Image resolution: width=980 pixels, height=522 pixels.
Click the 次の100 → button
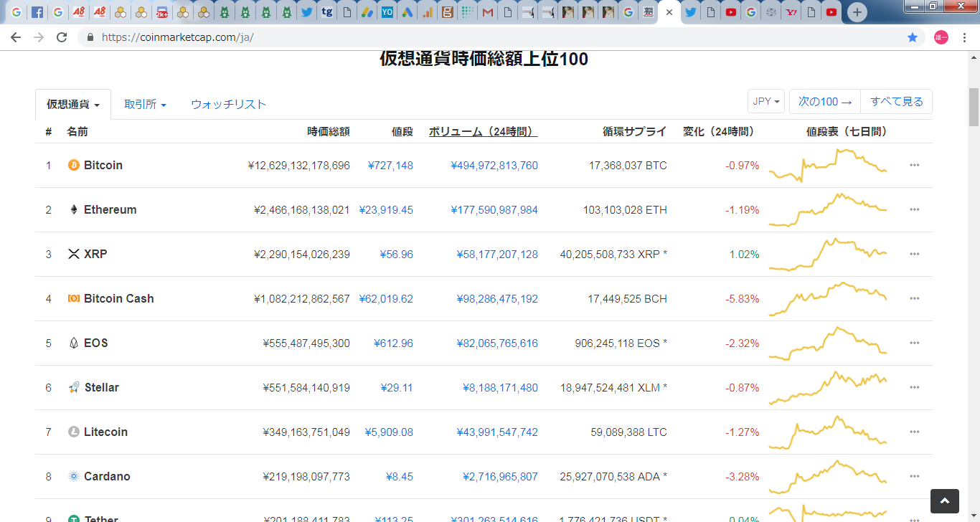pos(825,102)
